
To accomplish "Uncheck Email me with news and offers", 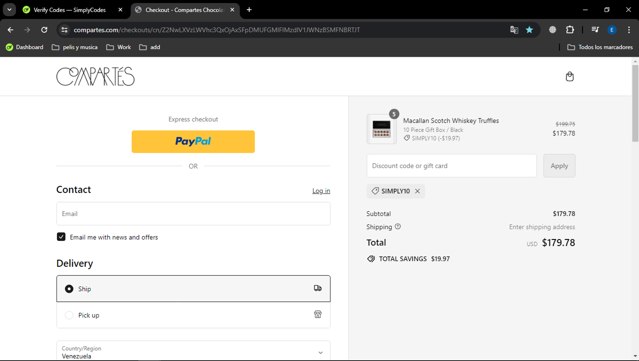I will pos(61,237).
